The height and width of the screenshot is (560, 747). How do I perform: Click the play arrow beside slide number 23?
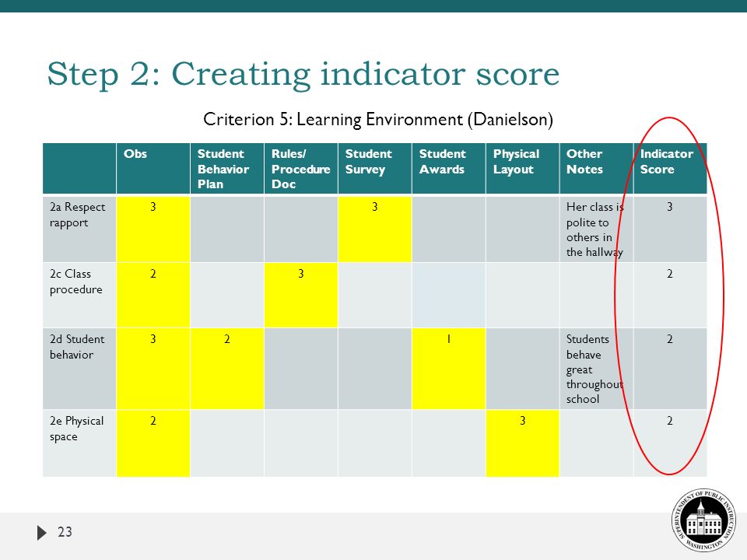pos(42,532)
